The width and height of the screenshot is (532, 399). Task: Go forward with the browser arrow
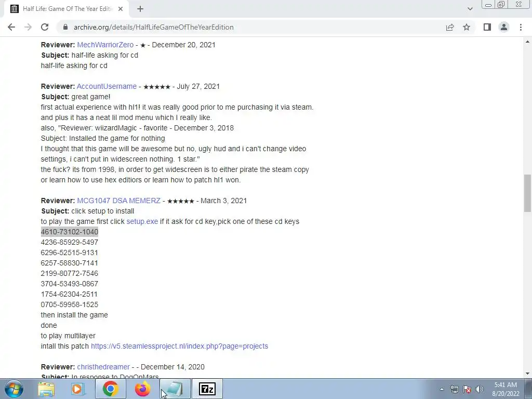coord(28,27)
